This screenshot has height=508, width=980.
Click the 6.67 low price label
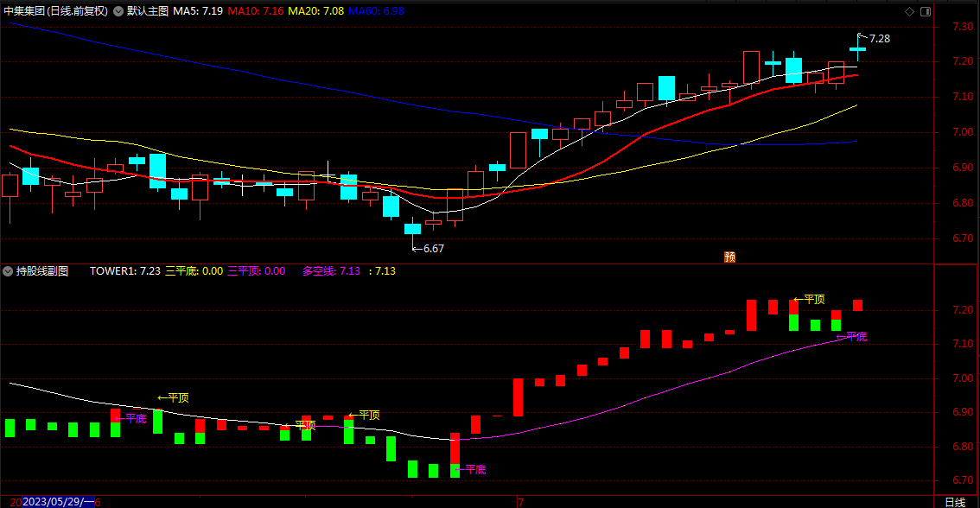pyautogui.click(x=434, y=249)
